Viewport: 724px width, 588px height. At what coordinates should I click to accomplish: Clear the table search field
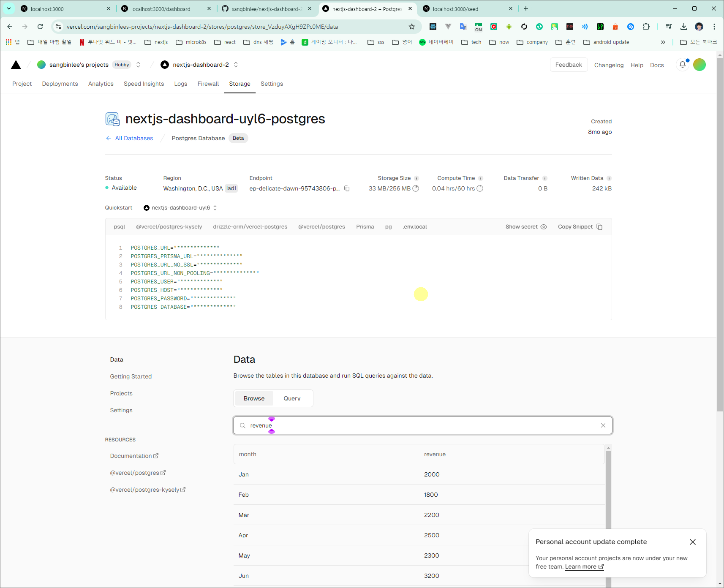coord(603,425)
